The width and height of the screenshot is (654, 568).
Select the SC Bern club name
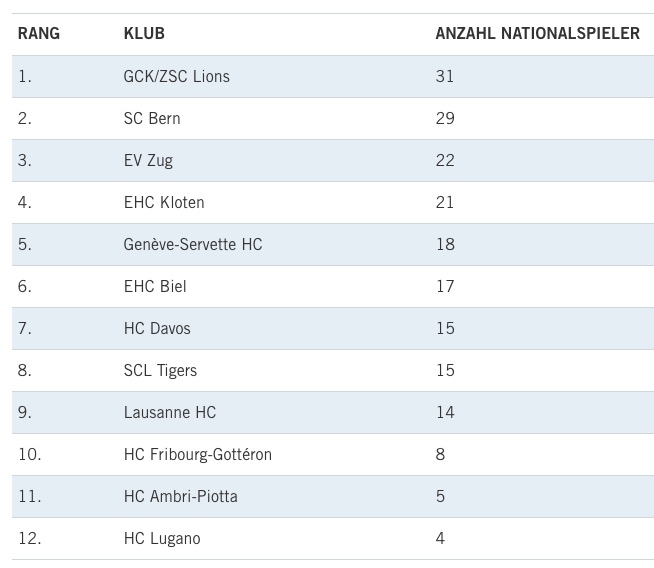pyautogui.click(x=152, y=118)
